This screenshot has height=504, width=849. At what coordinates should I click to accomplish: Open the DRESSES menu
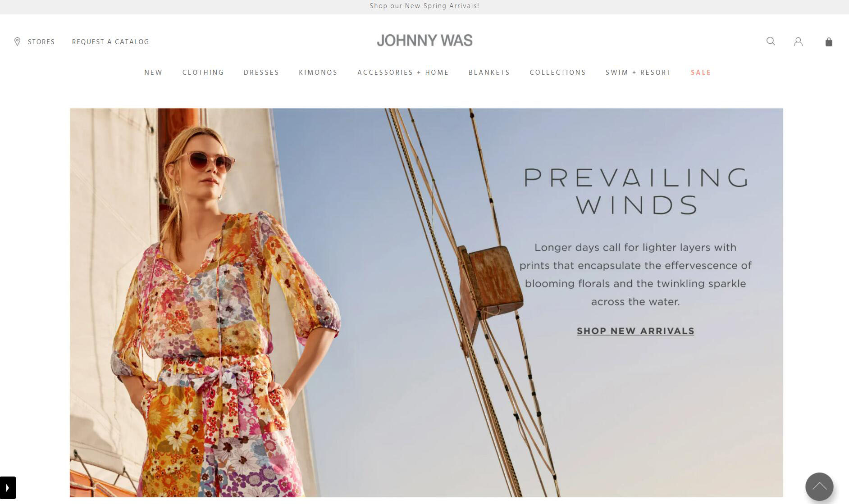pyautogui.click(x=261, y=73)
